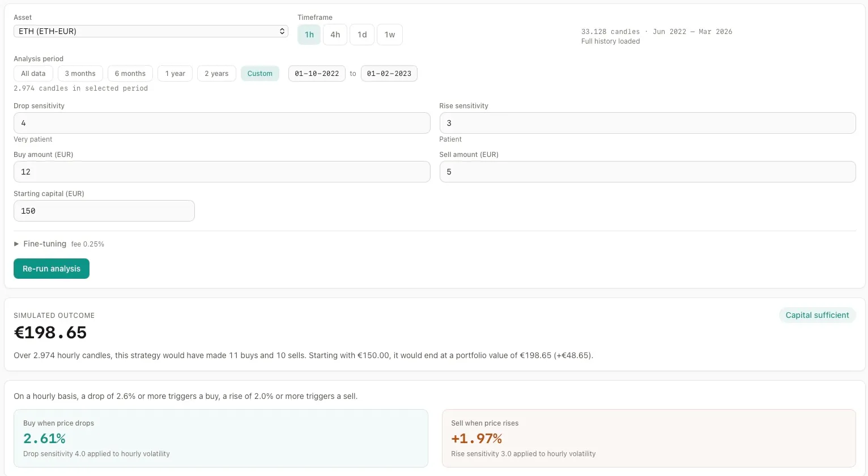The image size is (868, 476).
Task: Select the Buy amount (EUR) field
Action: pyautogui.click(x=222, y=171)
